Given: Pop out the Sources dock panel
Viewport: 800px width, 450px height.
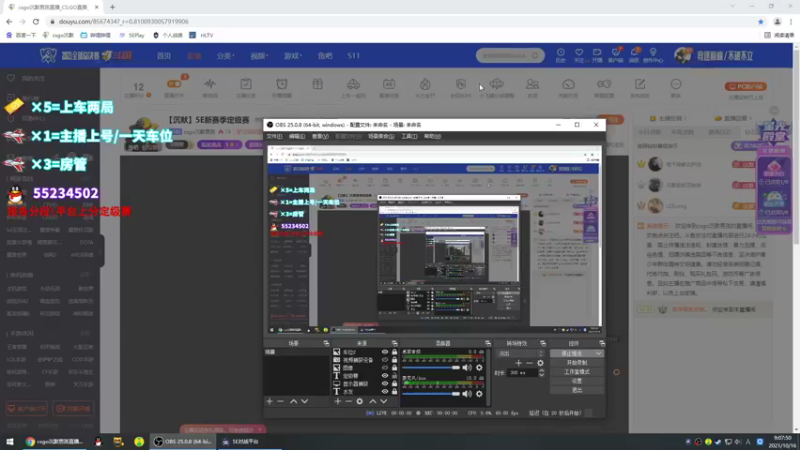Looking at the screenshot, I should pos(394,343).
